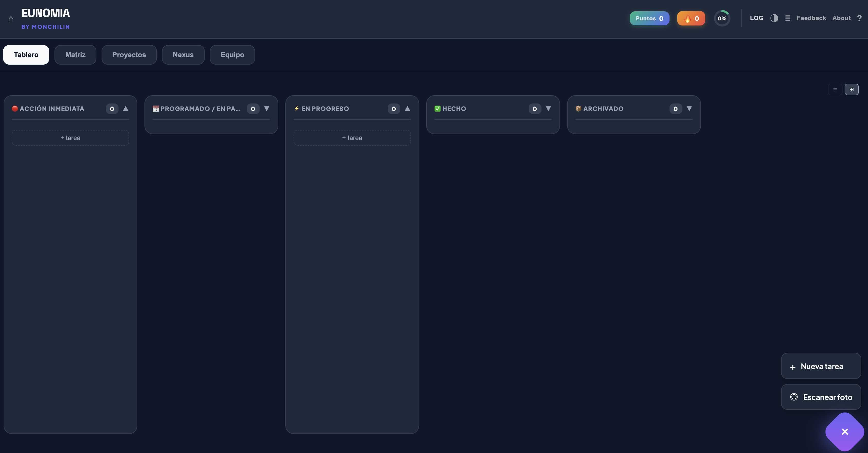Click the box icon on Archivado
The width and height of the screenshot is (868, 453).
point(578,109)
